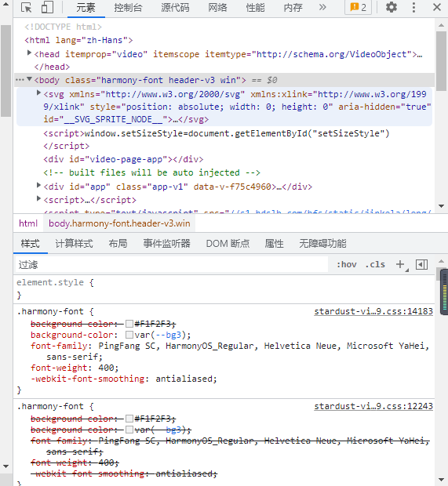Open the stardust css:14183 source link
The width and height of the screenshot is (448, 486).
373,311
